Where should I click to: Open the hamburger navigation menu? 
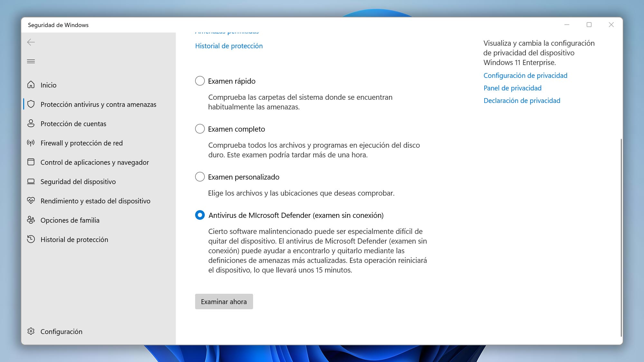click(x=31, y=61)
